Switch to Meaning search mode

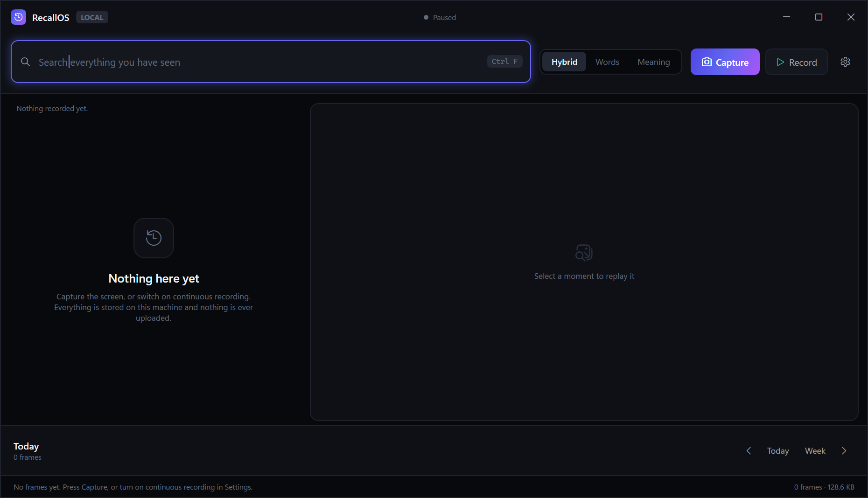point(653,62)
